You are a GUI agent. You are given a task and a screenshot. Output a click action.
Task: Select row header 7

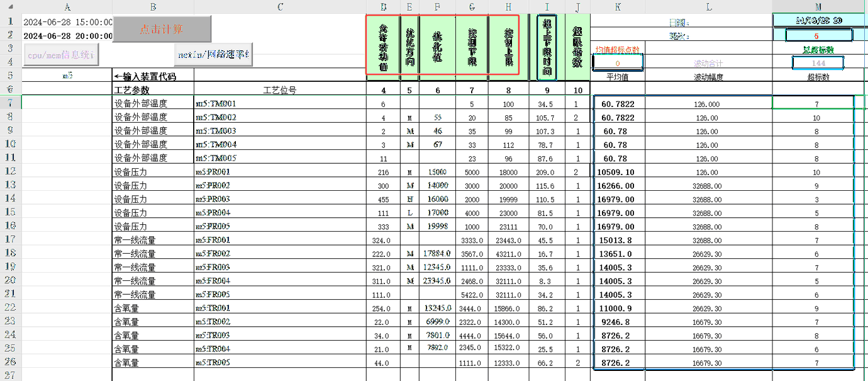tap(11, 103)
